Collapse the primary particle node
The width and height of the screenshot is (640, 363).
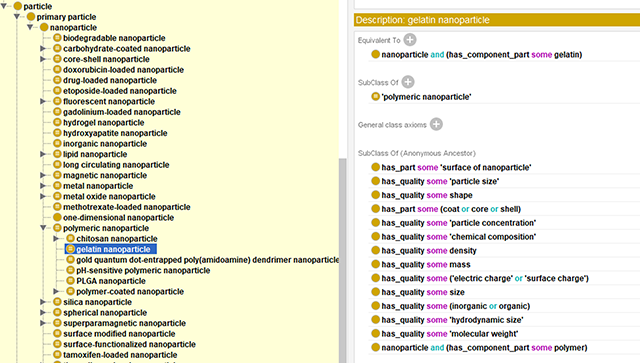(x=17, y=17)
